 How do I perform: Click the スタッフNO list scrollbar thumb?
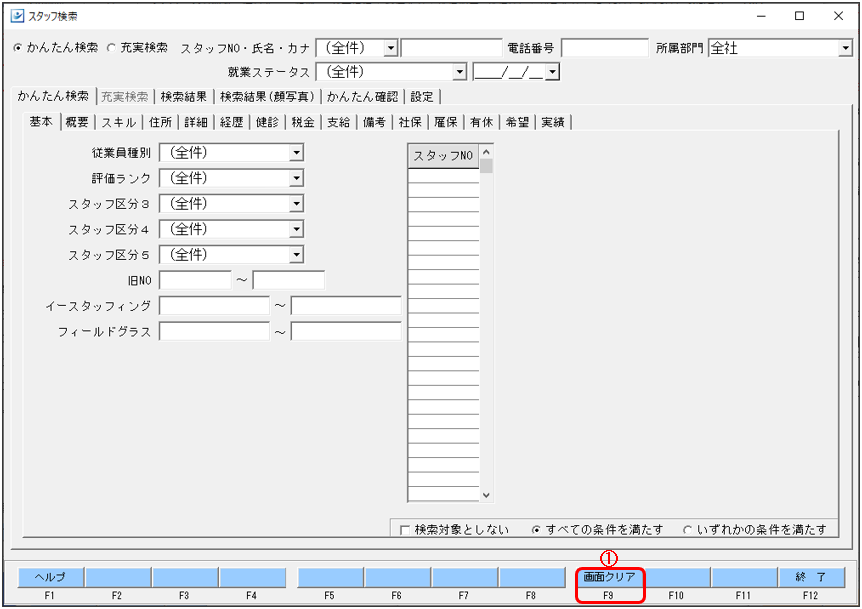pyautogui.click(x=486, y=166)
